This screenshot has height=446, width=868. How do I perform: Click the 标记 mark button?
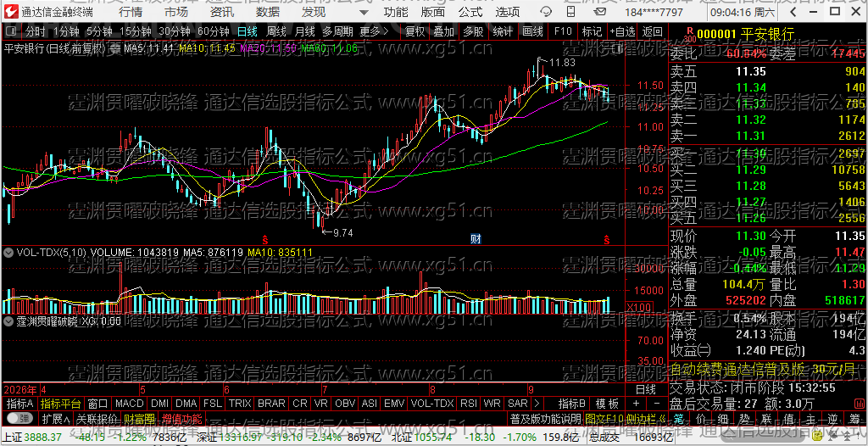(593, 31)
